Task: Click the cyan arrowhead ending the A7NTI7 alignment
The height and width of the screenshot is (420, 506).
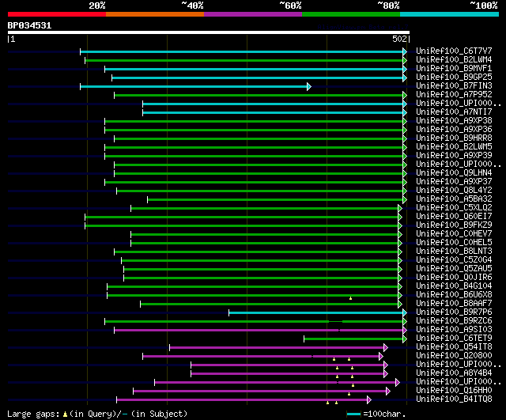Action: [405, 112]
